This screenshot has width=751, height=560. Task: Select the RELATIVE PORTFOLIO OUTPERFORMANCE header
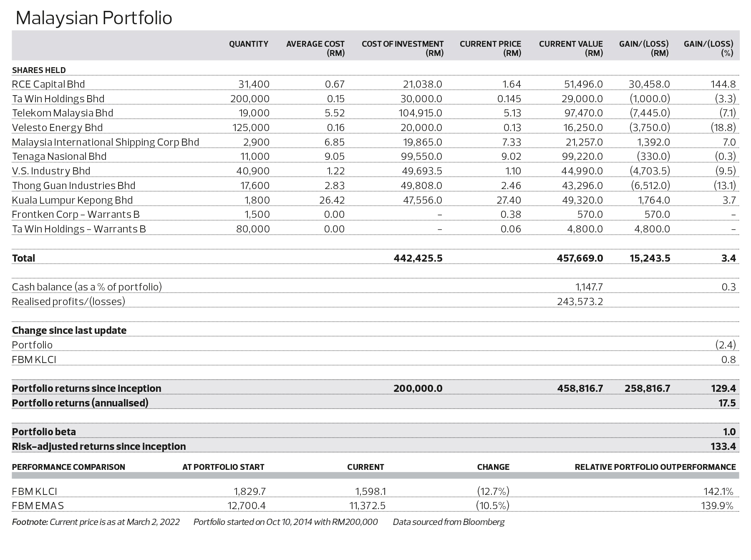(x=655, y=467)
